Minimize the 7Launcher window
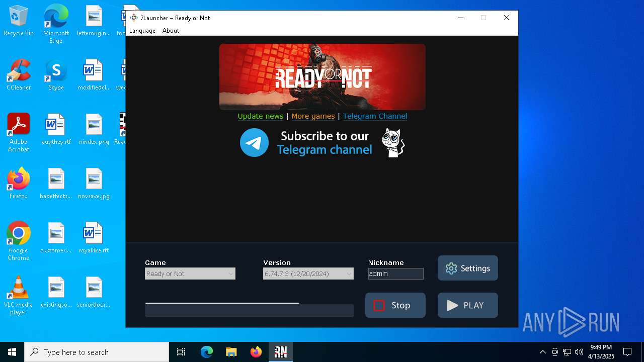This screenshot has height=362, width=644. coord(460,18)
